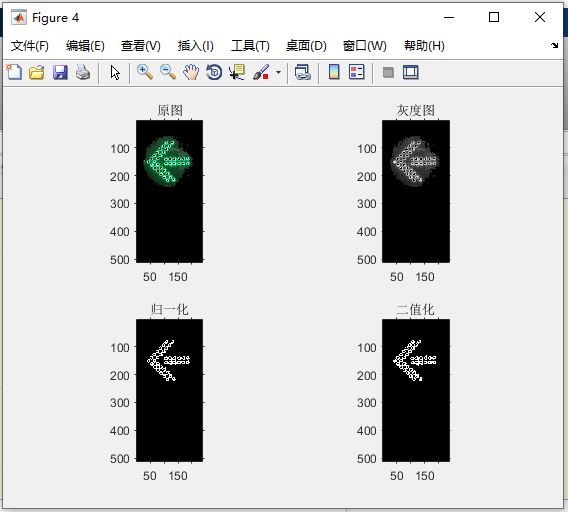Image resolution: width=568 pixels, height=512 pixels.
Task: Insert legend using toolbar icon
Action: click(356, 72)
